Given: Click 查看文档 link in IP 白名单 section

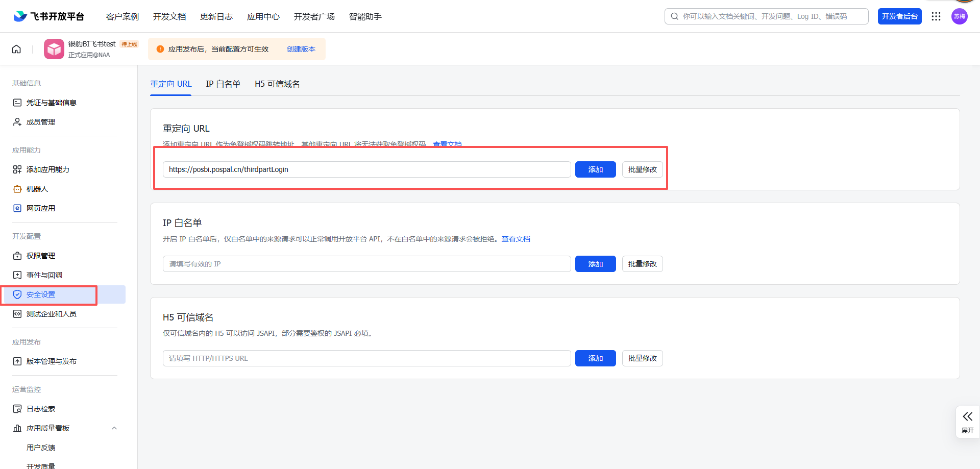Looking at the screenshot, I should (516, 239).
